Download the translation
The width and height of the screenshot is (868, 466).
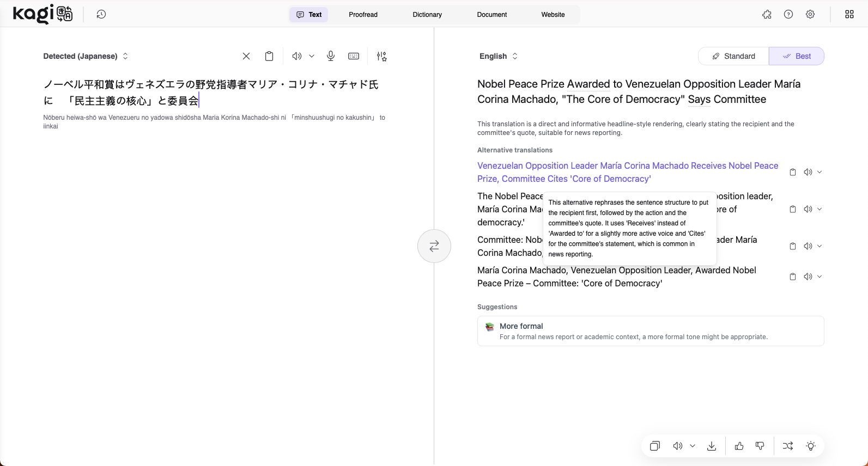click(712, 446)
